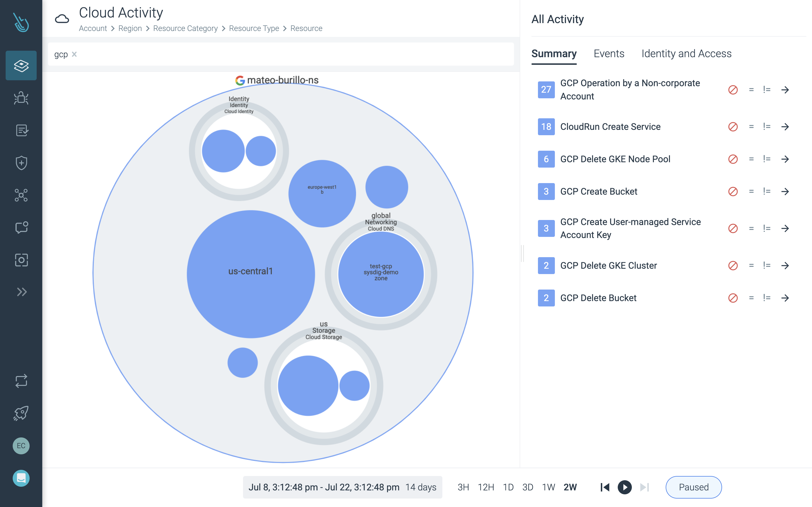Open the Network topology sidebar icon
The image size is (812, 507).
click(21, 195)
